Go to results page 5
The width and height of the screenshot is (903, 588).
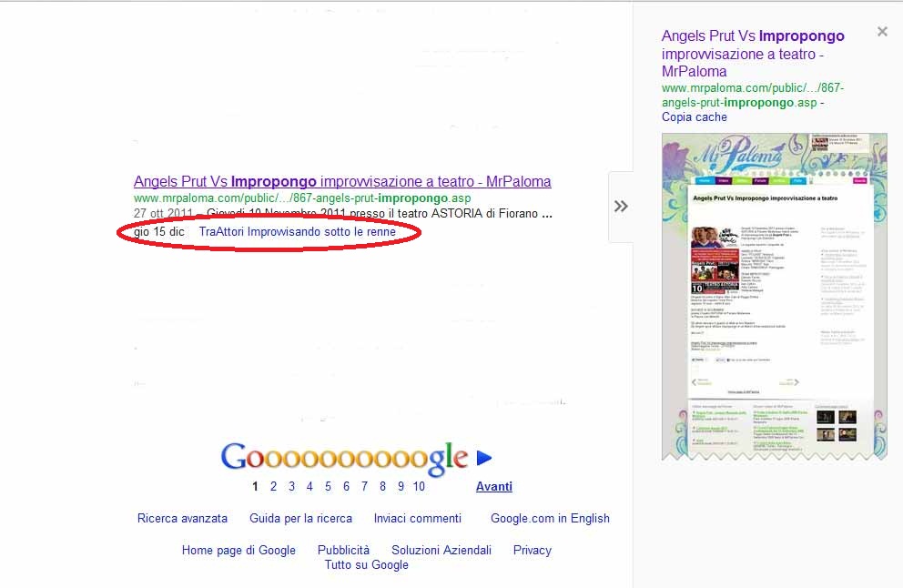328,487
